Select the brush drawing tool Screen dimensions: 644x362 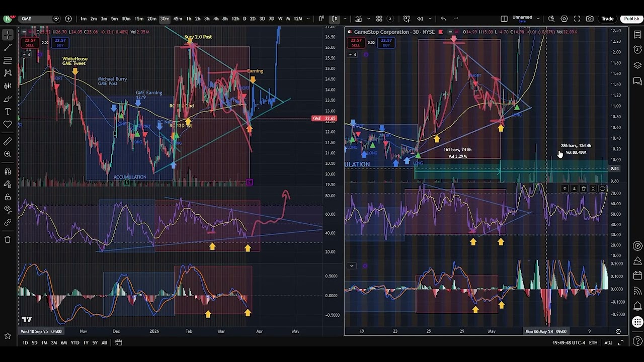pos(8,99)
